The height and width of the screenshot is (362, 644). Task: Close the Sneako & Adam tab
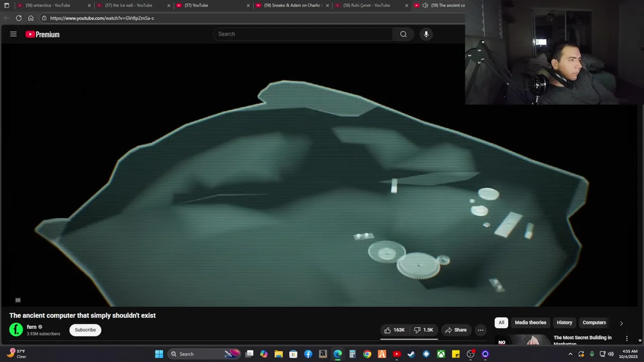click(x=328, y=6)
